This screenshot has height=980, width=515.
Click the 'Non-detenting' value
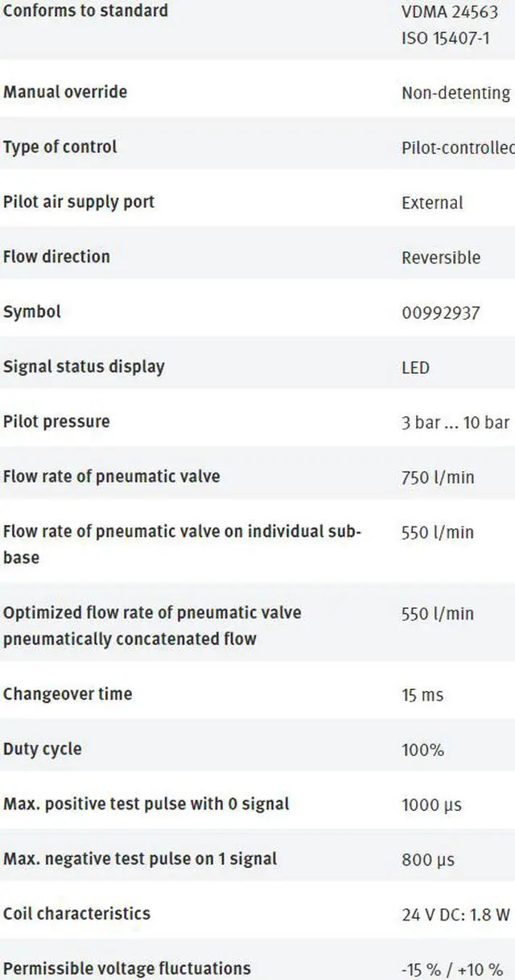455,93
